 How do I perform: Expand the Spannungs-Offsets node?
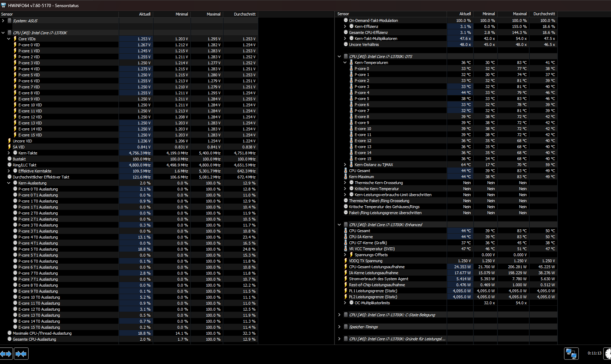tap(345, 255)
